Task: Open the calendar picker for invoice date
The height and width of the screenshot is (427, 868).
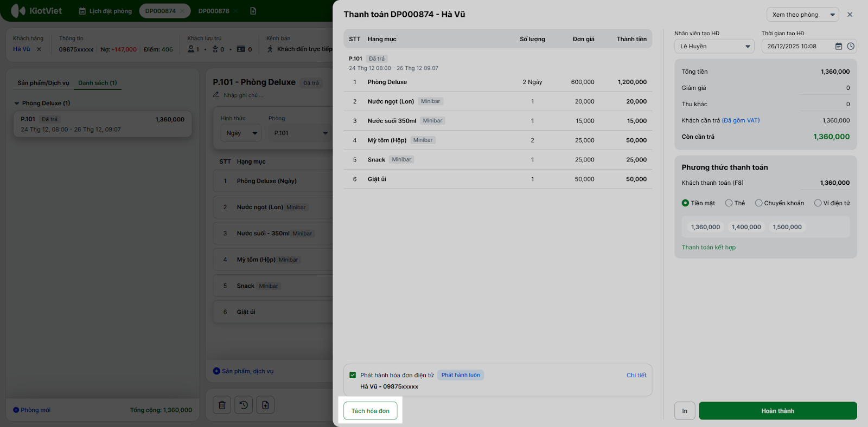Action: click(839, 47)
